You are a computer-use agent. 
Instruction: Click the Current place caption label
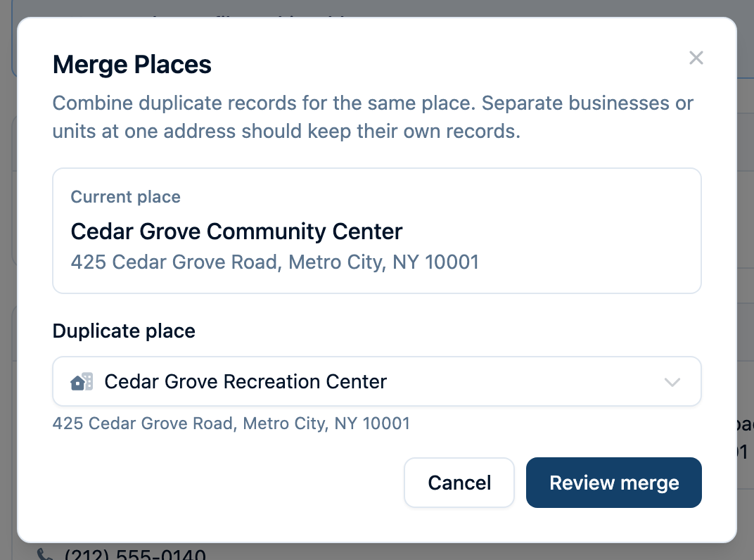[x=125, y=197]
